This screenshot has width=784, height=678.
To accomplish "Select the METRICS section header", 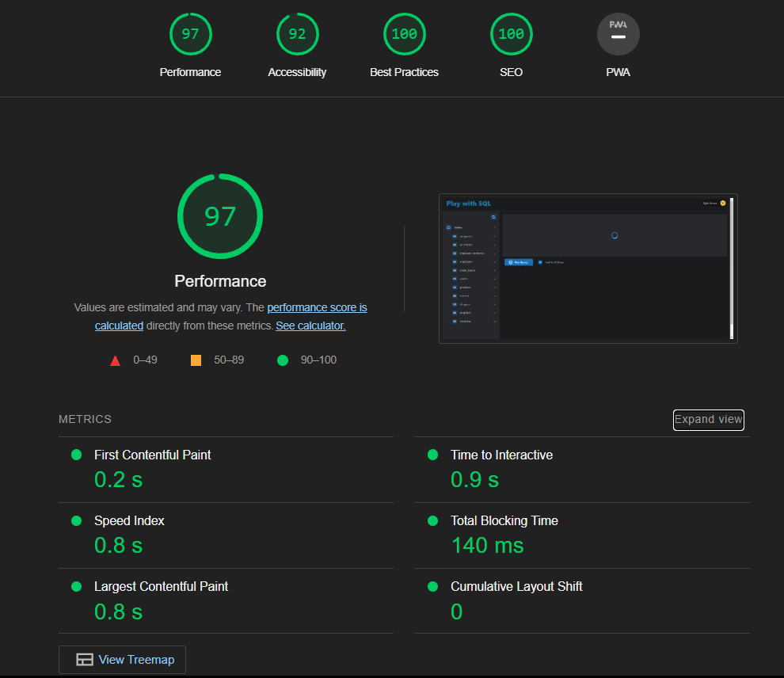I will click(x=85, y=419).
